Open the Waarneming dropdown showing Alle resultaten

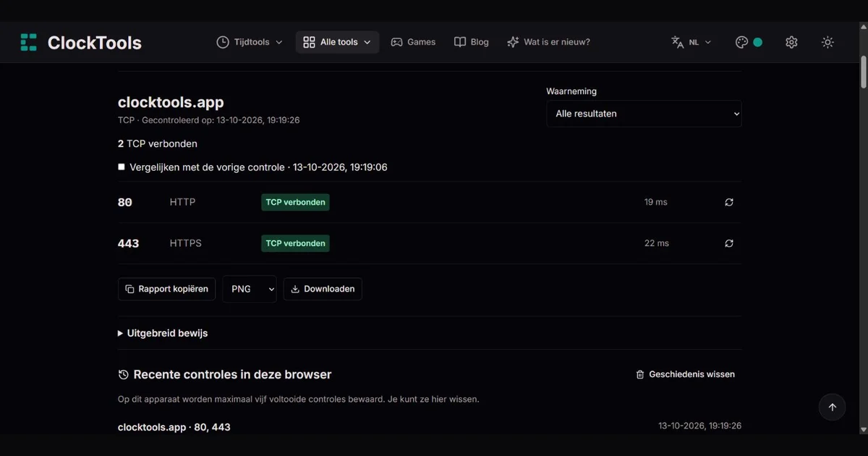[x=644, y=114]
